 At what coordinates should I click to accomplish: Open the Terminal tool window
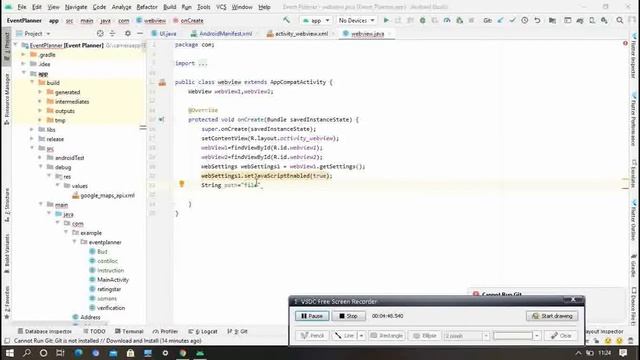click(129, 331)
